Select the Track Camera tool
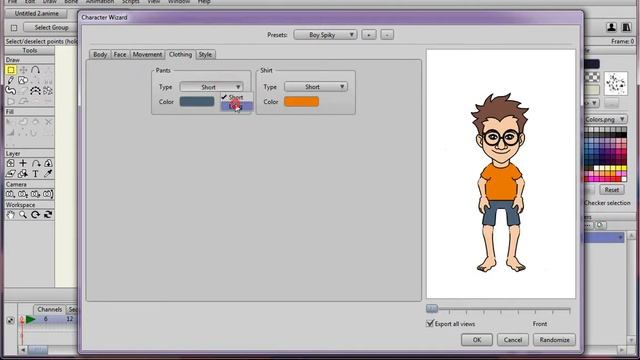The image size is (640, 360). pyautogui.click(x=11, y=194)
